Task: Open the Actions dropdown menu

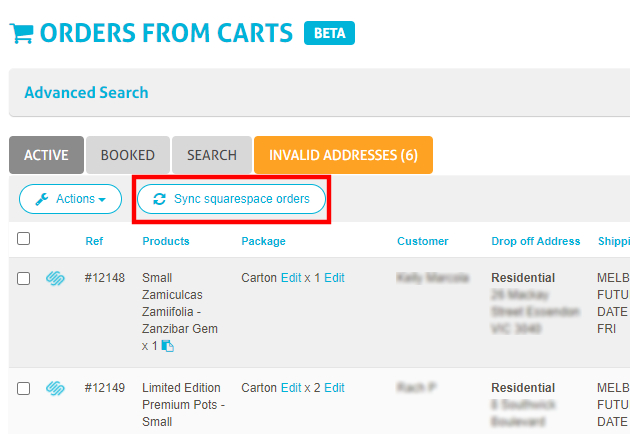Action: [70, 199]
